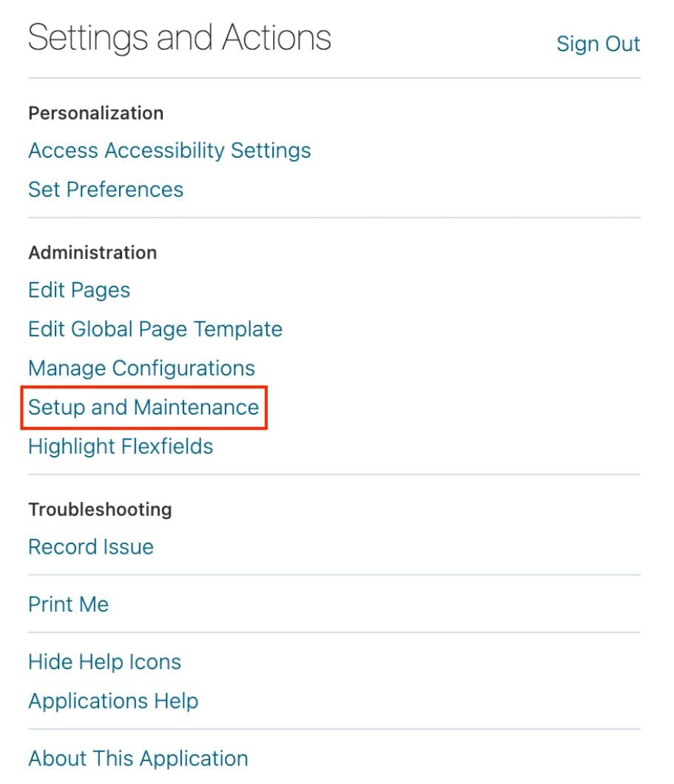Go to Manage Configurations

click(x=141, y=368)
